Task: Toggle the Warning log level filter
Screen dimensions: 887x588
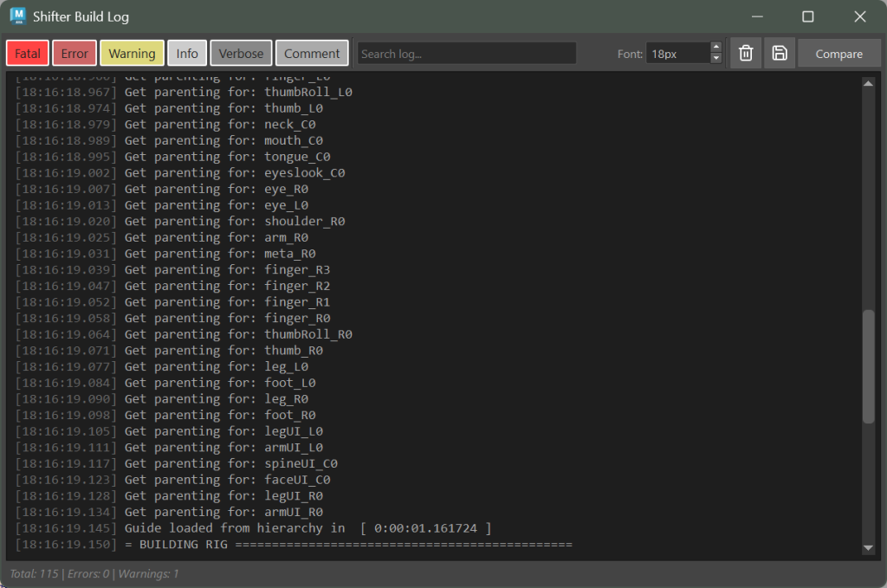Action: point(132,54)
